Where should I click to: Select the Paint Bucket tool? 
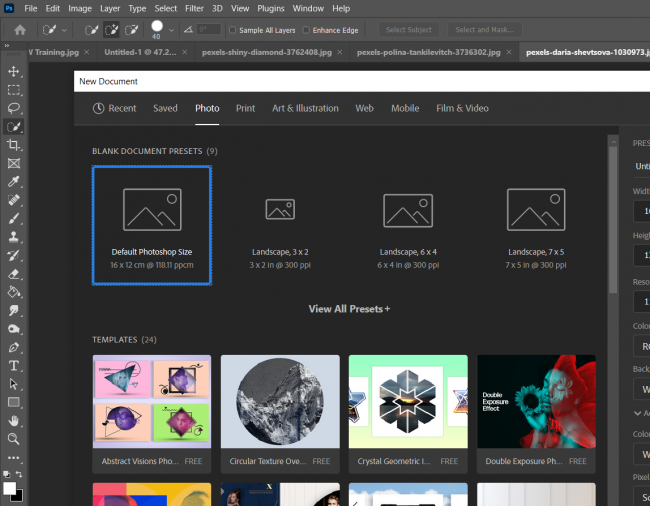pyautogui.click(x=14, y=292)
